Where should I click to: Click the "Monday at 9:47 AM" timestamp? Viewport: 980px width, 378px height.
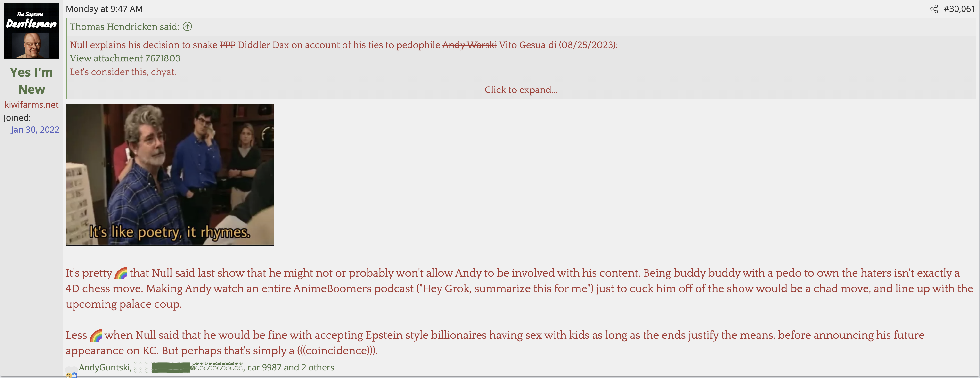point(104,9)
